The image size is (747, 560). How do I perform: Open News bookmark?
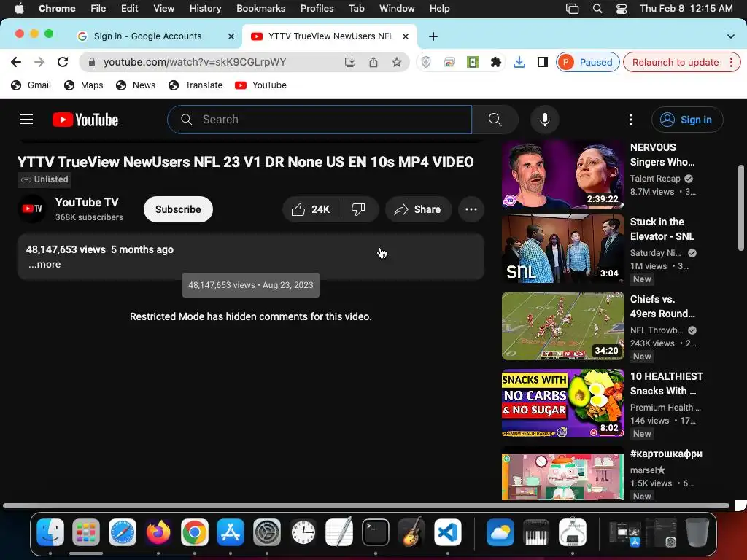coord(136,85)
